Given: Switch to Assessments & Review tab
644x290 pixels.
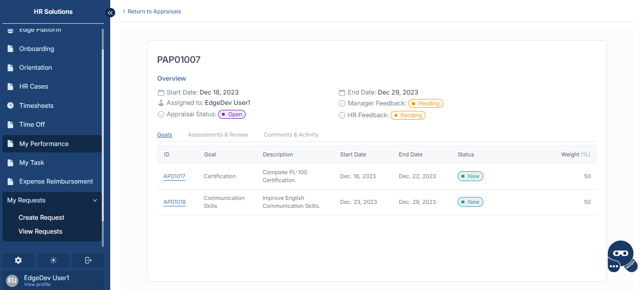Looking at the screenshot, I should (x=218, y=135).
